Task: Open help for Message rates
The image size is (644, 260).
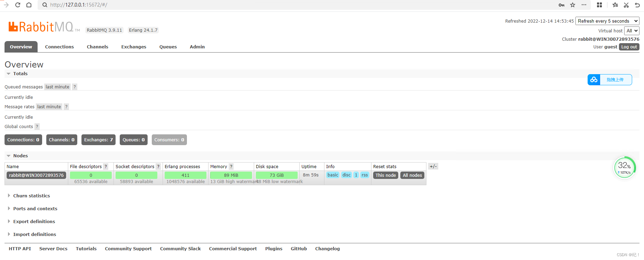Action: pos(66,107)
